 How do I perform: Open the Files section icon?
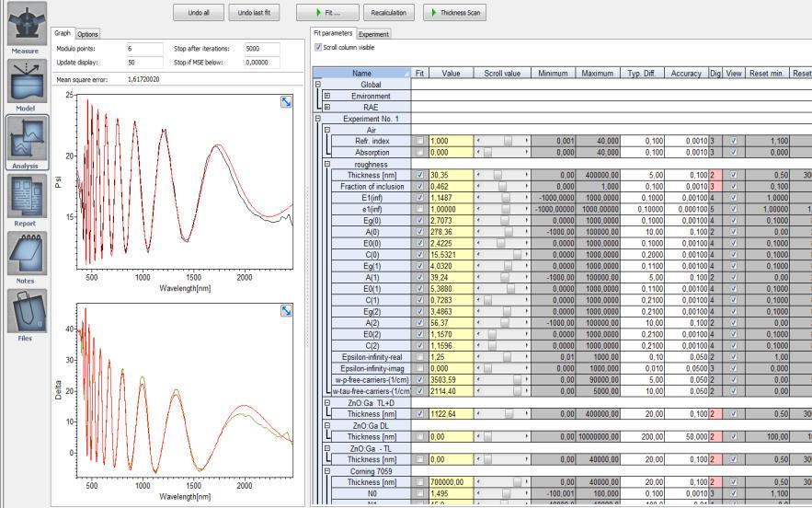coord(27,310)
